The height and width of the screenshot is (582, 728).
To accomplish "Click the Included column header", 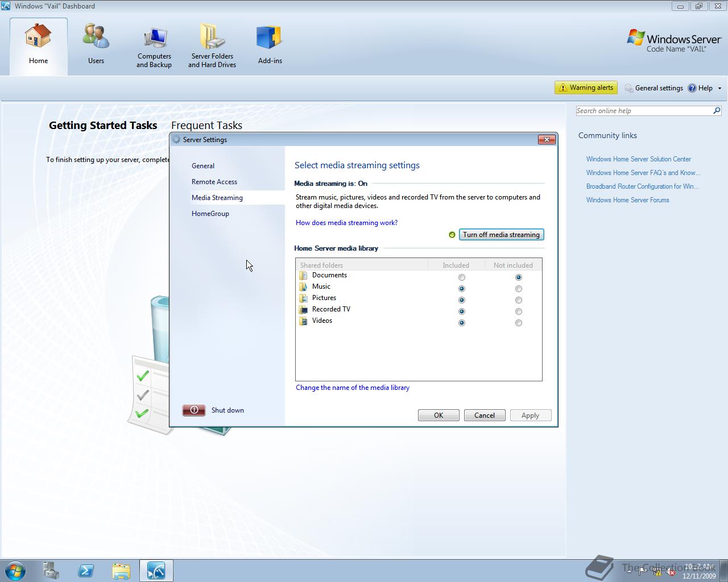I will tap(456, 265).
